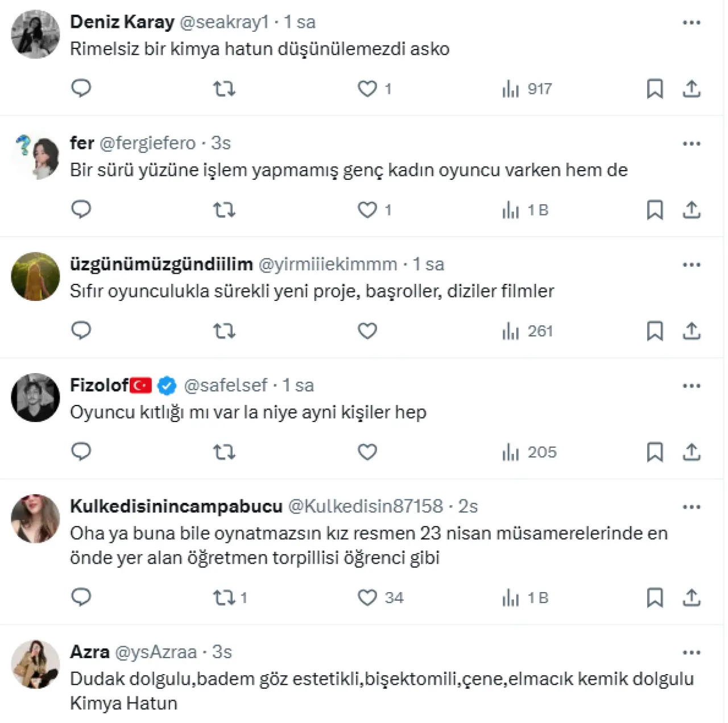Open more options on Azra's tweet
This screenshot has width=728, height=723.
click(691, 652)
